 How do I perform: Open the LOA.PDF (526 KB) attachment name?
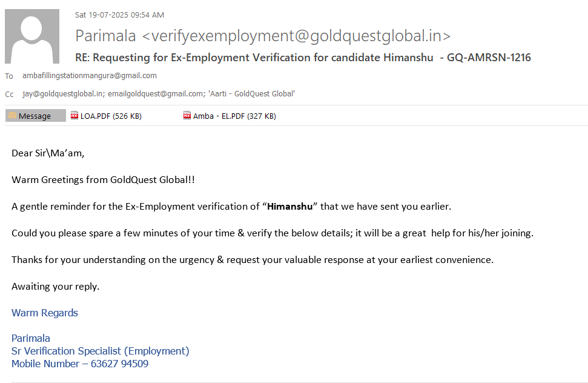tap(111, 116)
